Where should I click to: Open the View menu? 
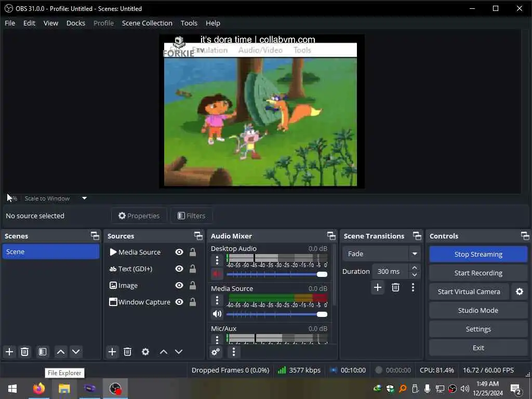[x=50, y=23]
